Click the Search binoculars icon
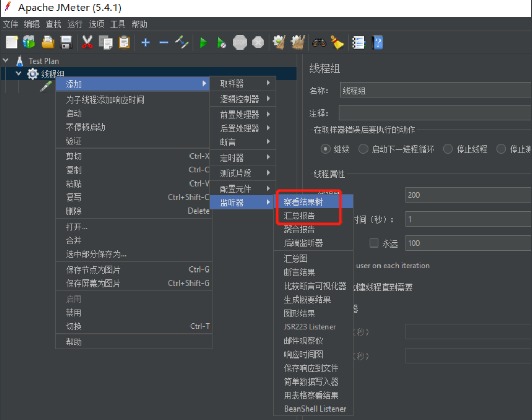The image size is (532, 420). pos(319,42)
